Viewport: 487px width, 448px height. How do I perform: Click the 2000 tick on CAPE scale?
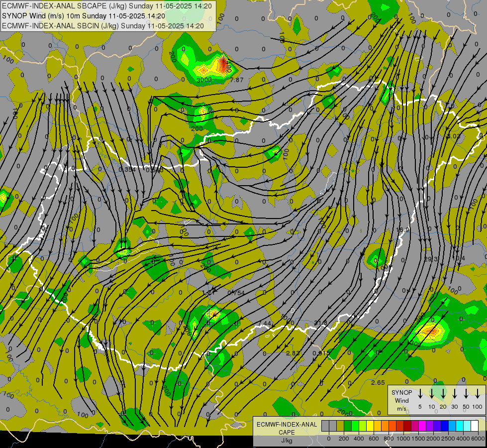coord(433,439)
